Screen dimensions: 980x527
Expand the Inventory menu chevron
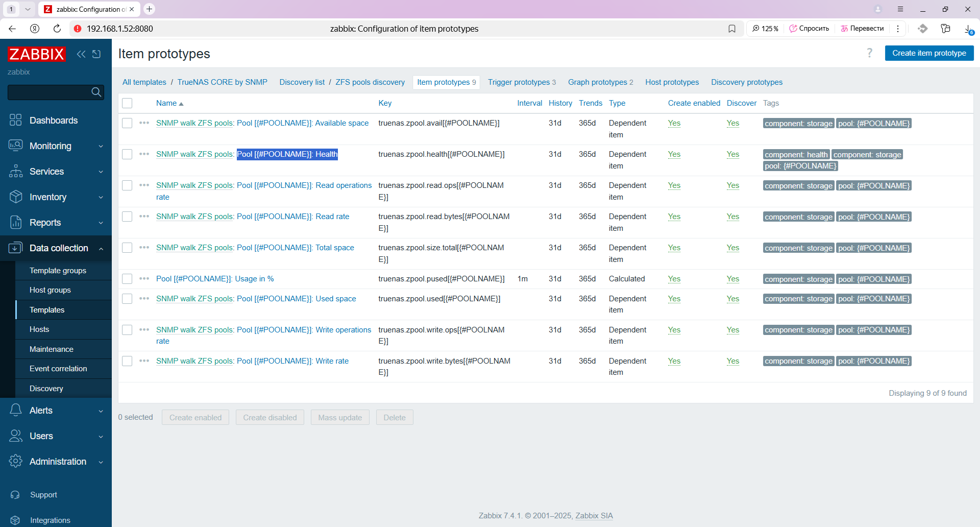tap(101, 197)
